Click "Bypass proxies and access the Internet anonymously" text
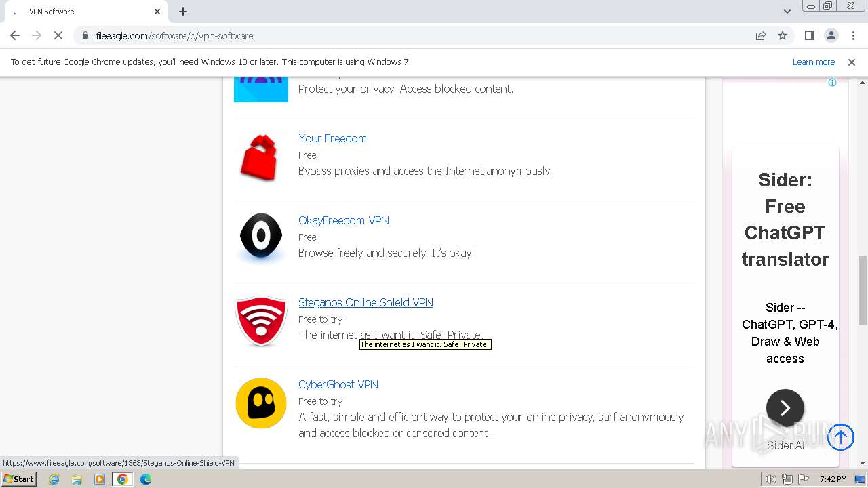868x488 pixels. 425,171
